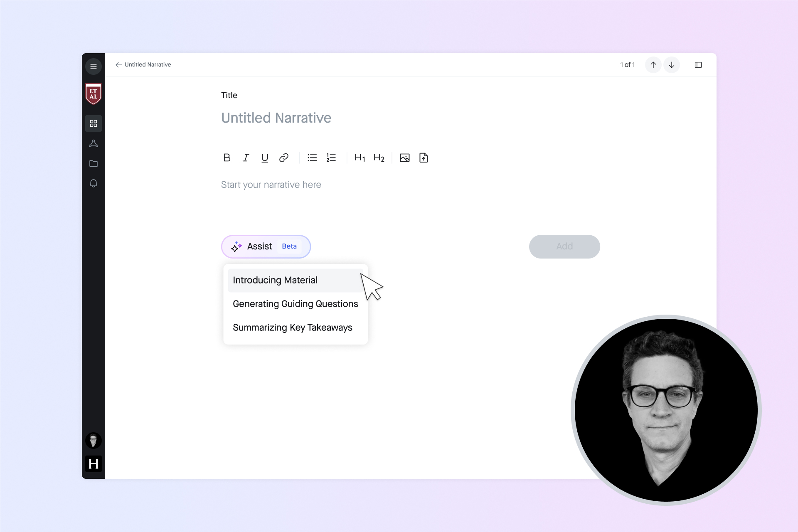Screen dimensions: 798x532
Task: Toggle underline formatting
Action: [265, 158]
